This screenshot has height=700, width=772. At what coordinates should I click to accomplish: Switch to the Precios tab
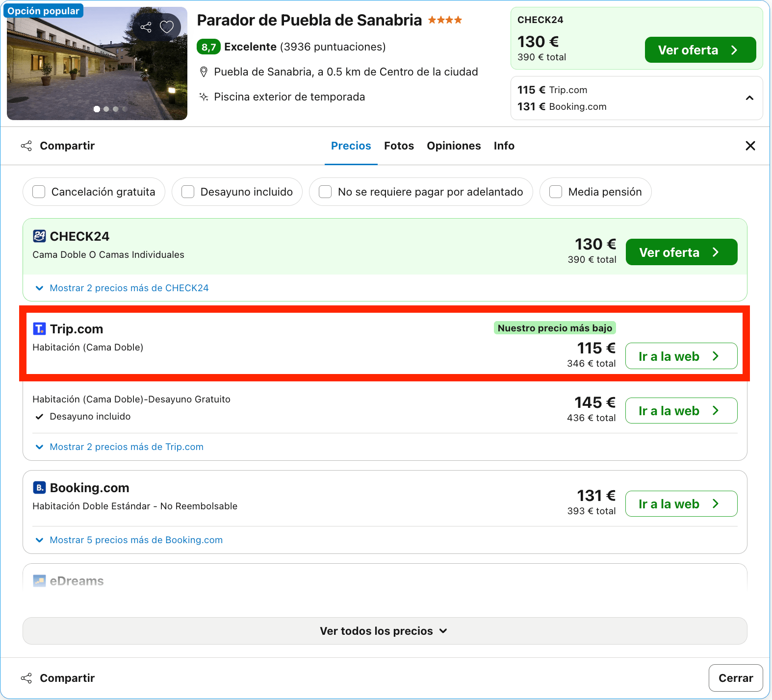pyautogui.click(x=351, y=146)
